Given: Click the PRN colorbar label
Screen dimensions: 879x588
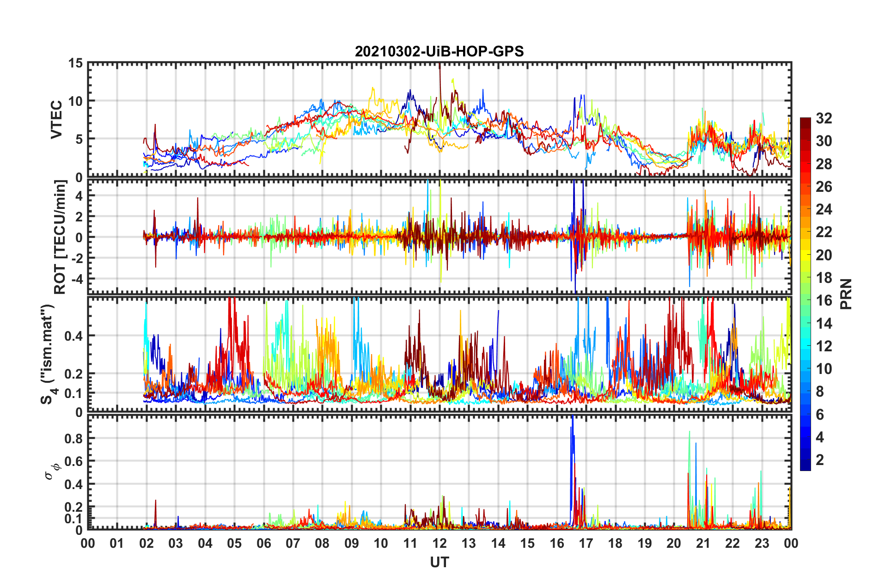Looking at the screenshot, I should tap(846, 294).
